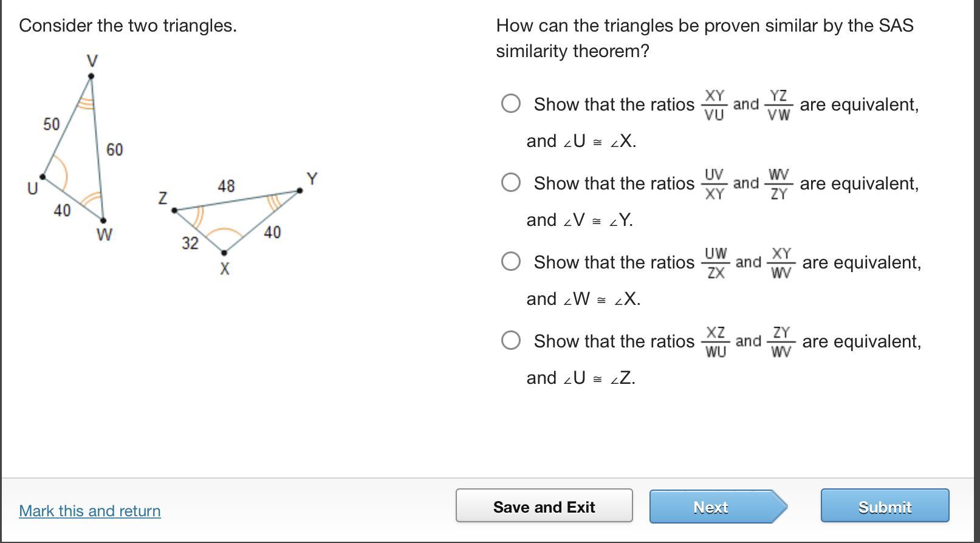Click the vertex W point of triangle UVW
Viewport: 980px width, 543px height.
pos(103,220)
